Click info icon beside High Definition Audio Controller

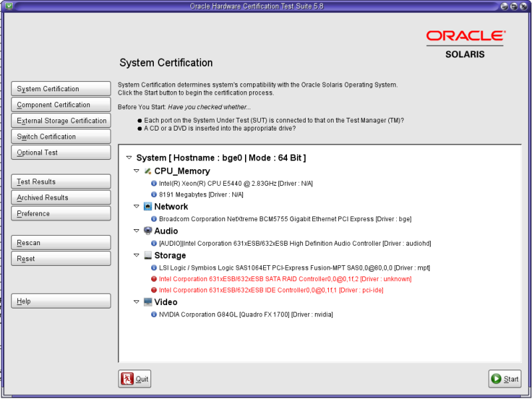click(x=154, y=244)
